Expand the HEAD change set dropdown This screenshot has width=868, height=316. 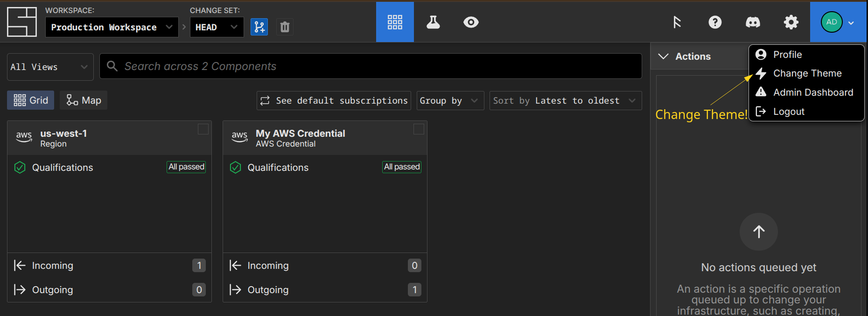pos(217,27)
